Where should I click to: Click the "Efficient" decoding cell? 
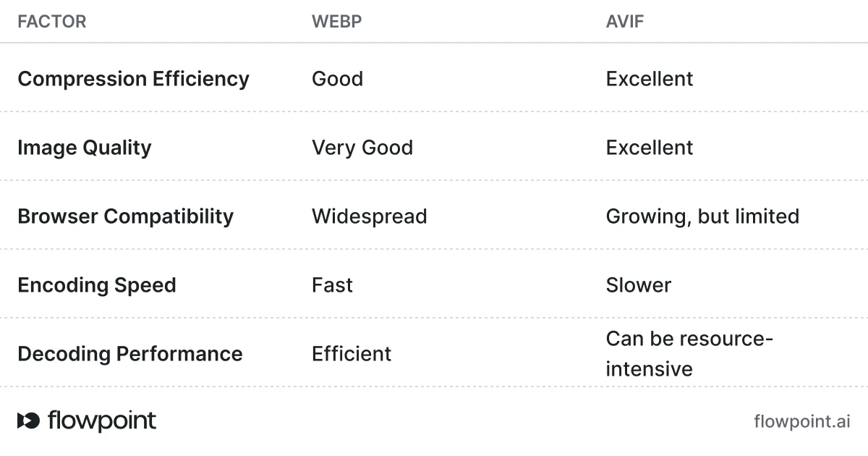352,354
